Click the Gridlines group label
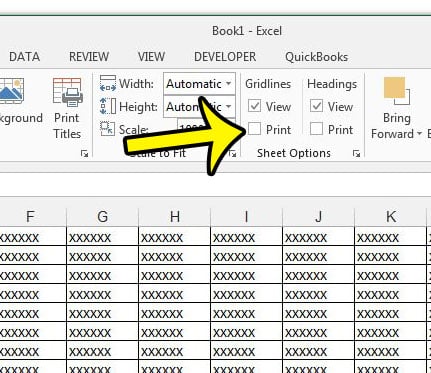 268,84
